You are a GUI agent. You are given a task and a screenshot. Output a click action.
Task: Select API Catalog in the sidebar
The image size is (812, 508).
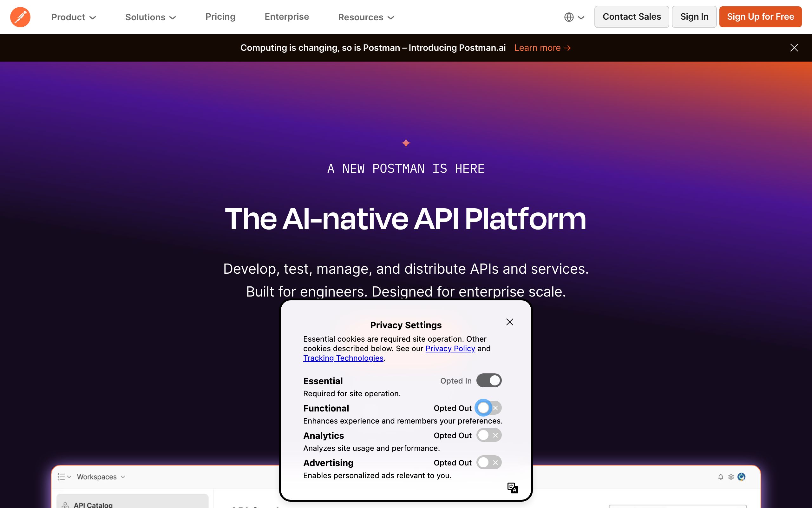pyautogui.click(x=133, y=501)
